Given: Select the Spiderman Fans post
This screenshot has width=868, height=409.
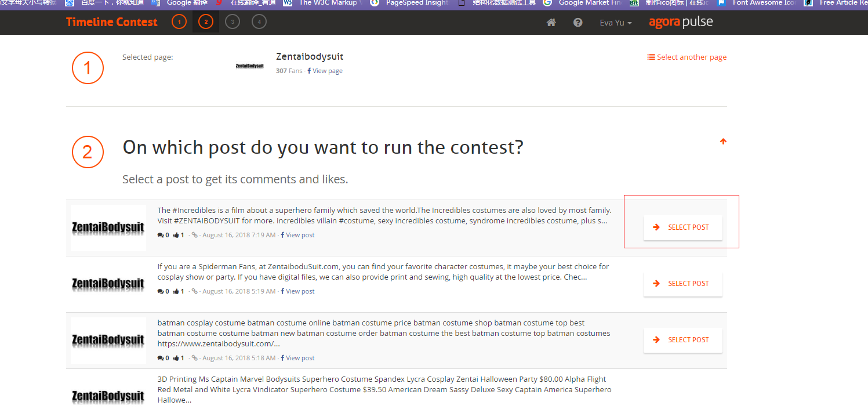Looking at the screenshot, I should tap(683, 284).
